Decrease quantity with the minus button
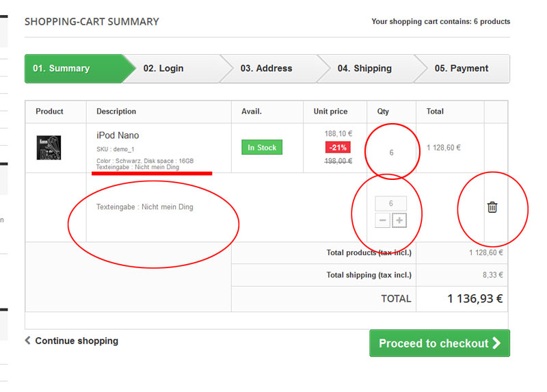Image resolution: width=547 pixels, height=392 pixels. pyautogui.click(x=383, y=220)
